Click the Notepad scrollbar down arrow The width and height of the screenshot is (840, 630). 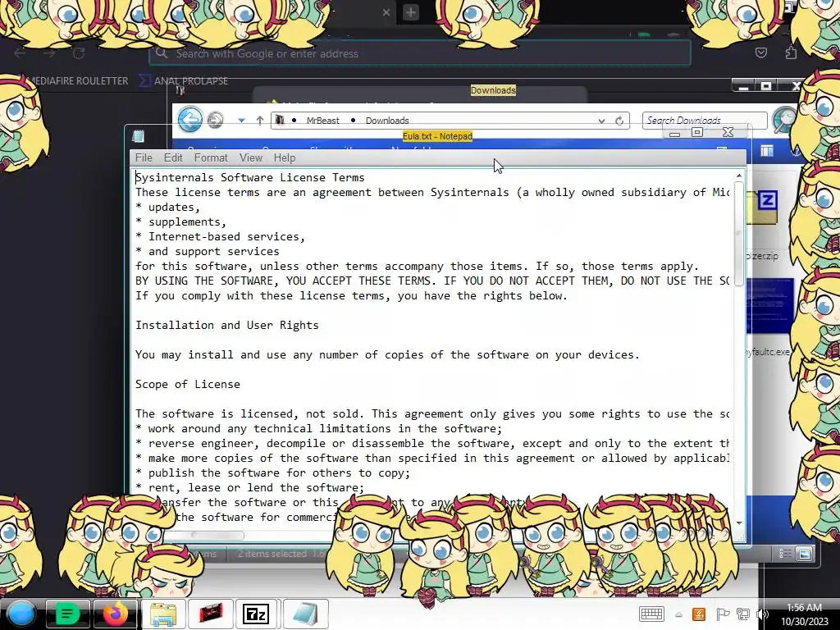point(739,523)
